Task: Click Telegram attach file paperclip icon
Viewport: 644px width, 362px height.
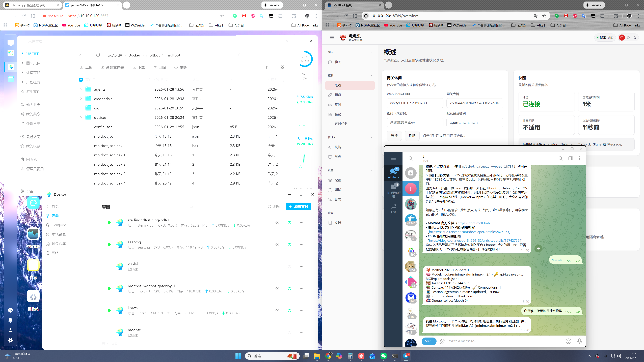Action: pos(442,341)
